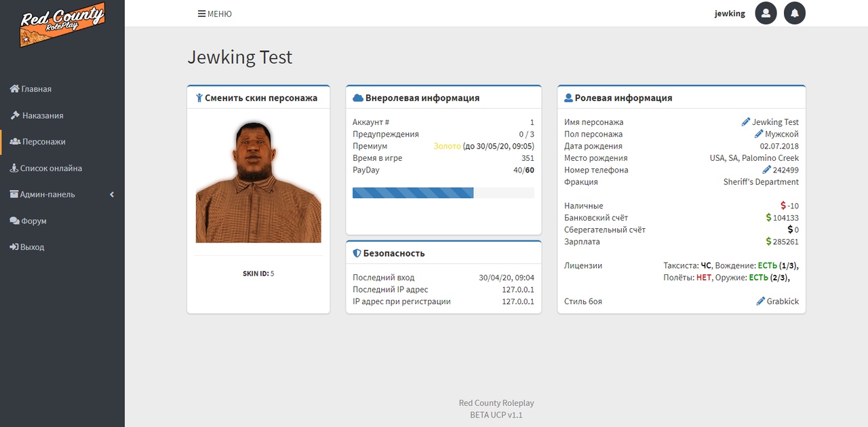Viewport: 868px width, 427px height.
Task: Click the house icon for Главная
Action: pos(14,89)
